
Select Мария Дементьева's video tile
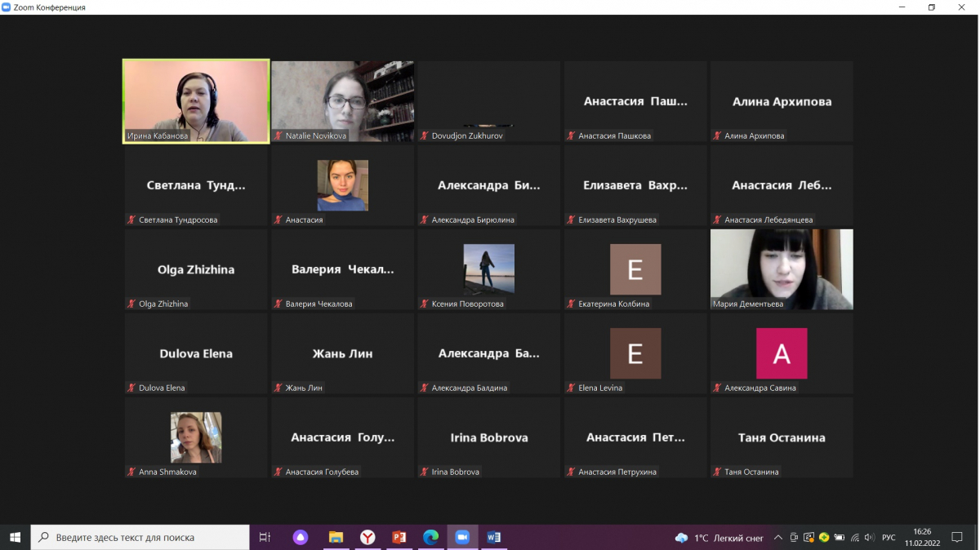click(782, 269)
